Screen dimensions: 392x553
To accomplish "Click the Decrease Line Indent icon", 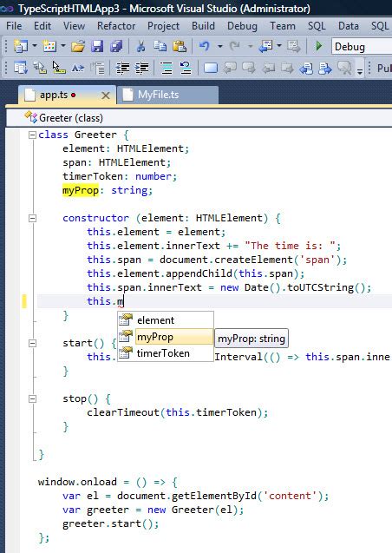I will click(122, 68).
